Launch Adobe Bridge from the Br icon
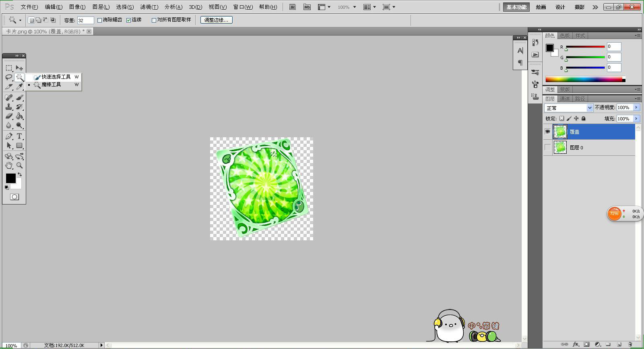This screenshot has height=349, width=644. 293,7
